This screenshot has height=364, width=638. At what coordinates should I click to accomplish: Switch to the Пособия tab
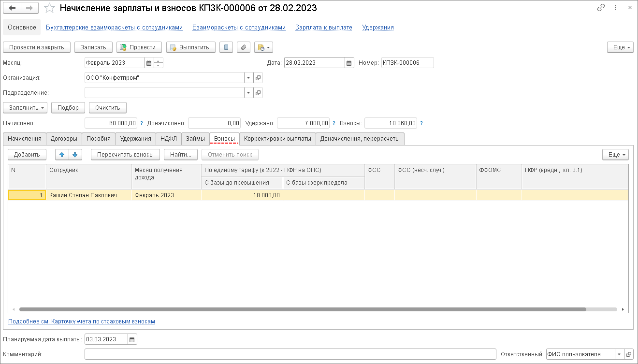(99, 139)
